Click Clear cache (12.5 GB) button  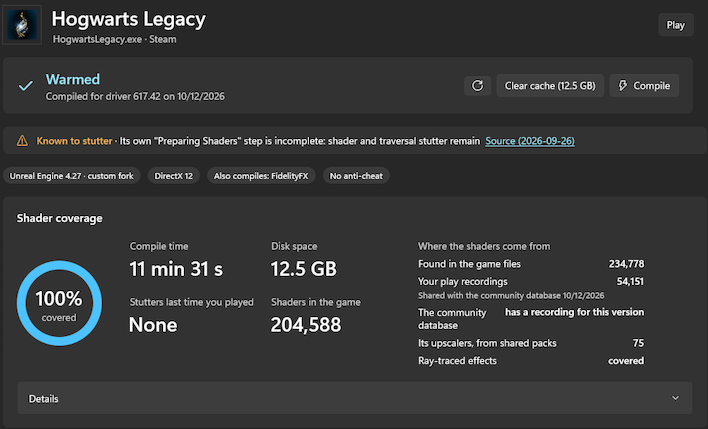[550, 85]
